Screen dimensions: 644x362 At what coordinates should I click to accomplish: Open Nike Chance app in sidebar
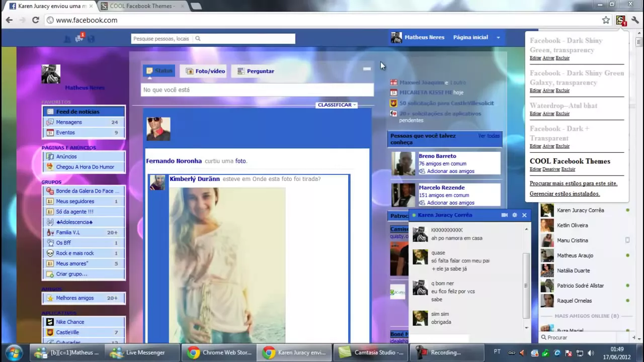(84, 322)
